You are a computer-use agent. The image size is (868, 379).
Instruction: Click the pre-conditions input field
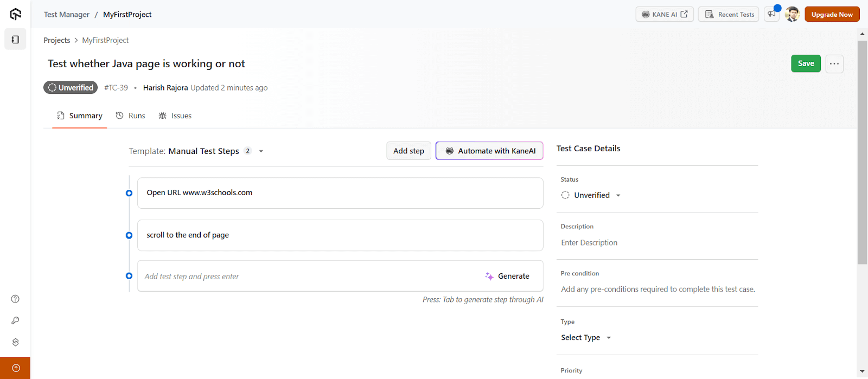coord(659,289)
